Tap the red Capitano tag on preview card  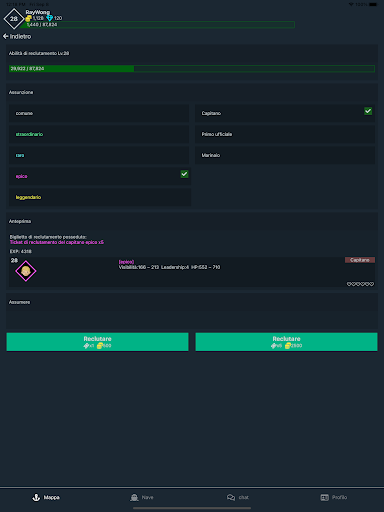point(360,260)
